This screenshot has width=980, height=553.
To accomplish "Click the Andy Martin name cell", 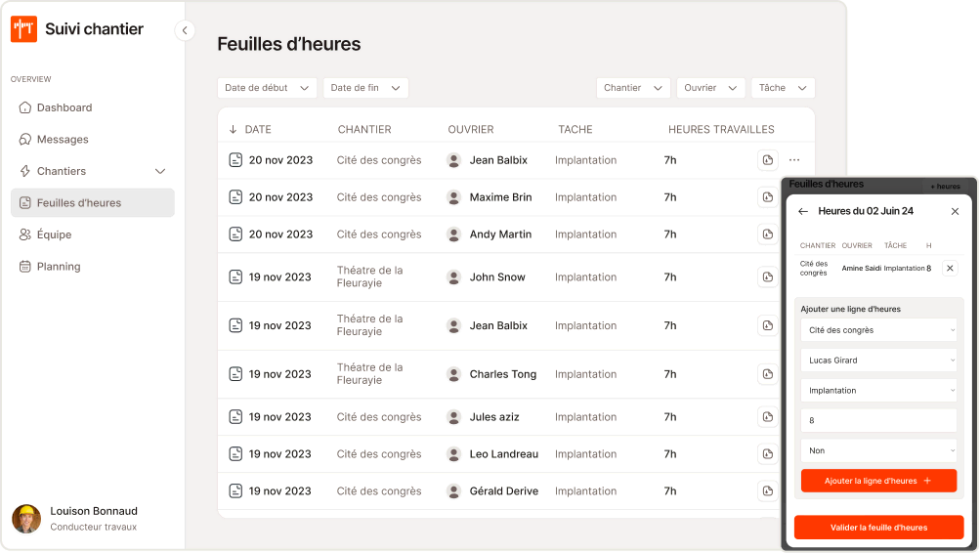I will pyautogui.click(x=500, y=234).
